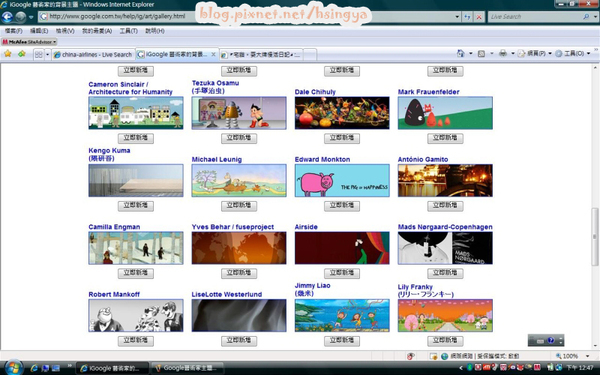
Task: Open the Tezuka Osamu theme link
Action: pos(215,87)
